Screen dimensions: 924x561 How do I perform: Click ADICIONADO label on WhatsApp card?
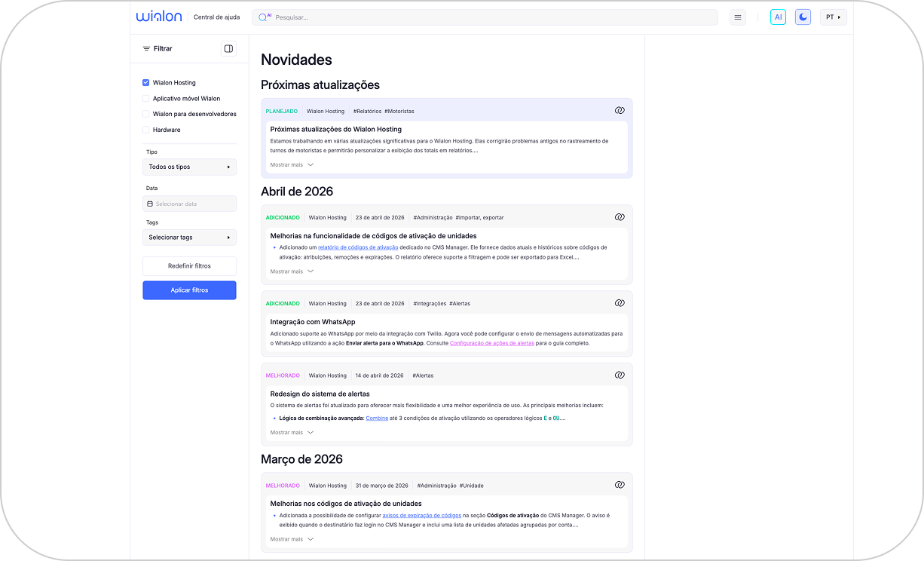pyautogui.click(x=283, y=304)
